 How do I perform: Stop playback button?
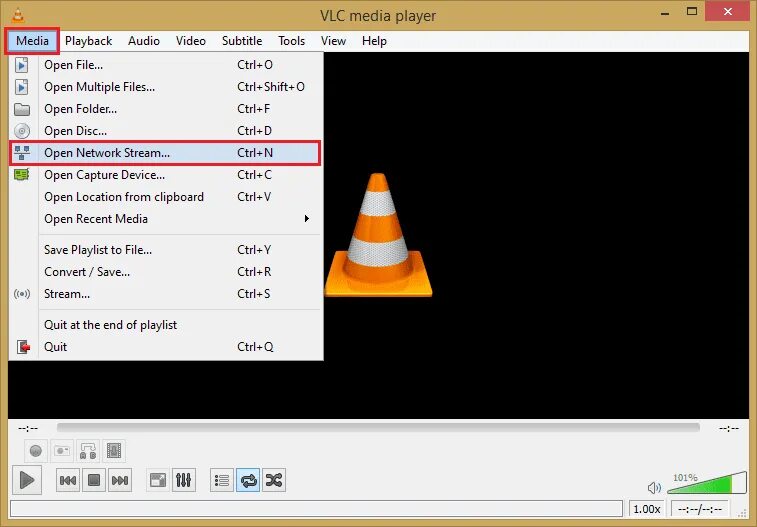click(x=94, y=480)
